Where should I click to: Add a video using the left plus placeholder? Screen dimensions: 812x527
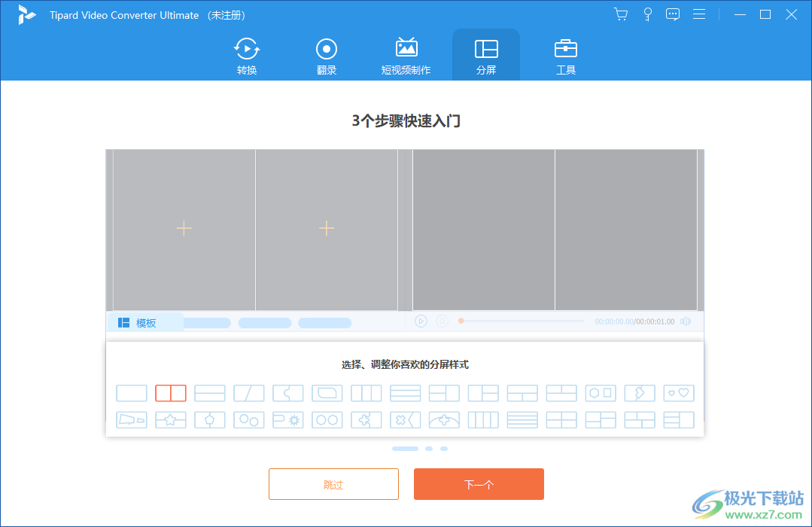[x=183, y=227]
